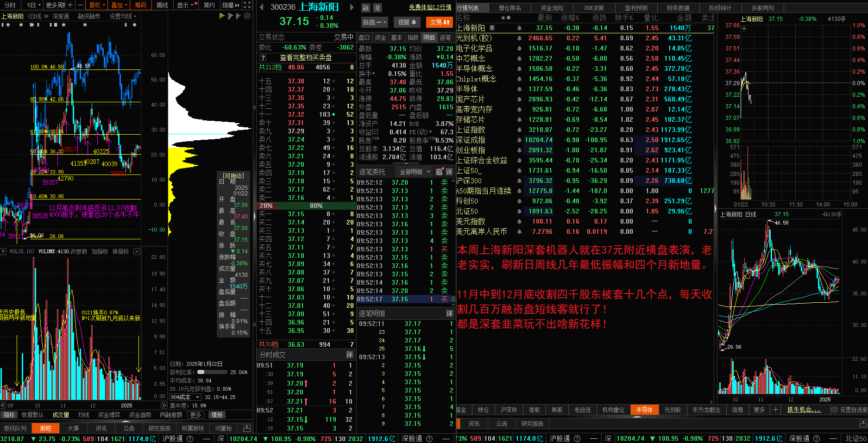Click the plus icon to add watchlist tab

pos(775,410)
